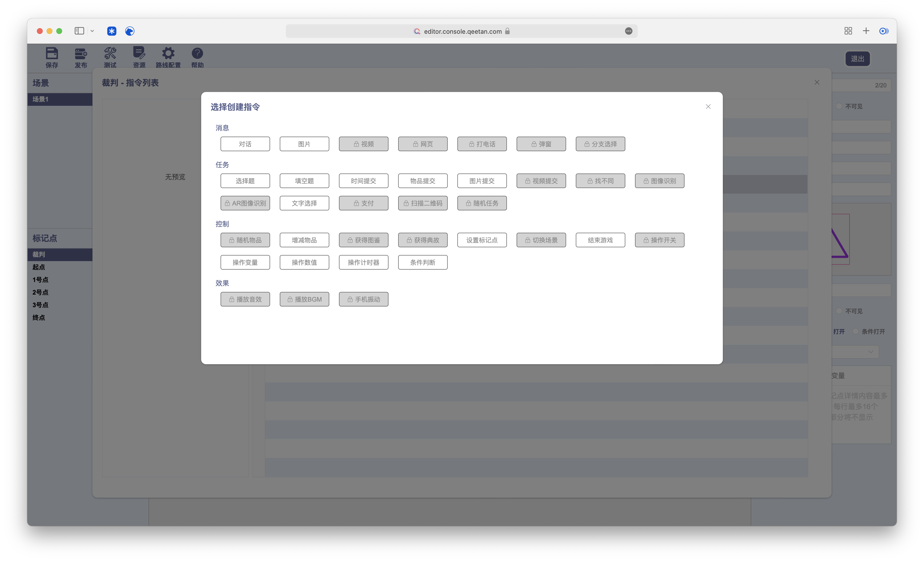Open the Test (测试) tool icon
Image resolution: width=924 pixels, height=562 pixels.
tap(110, 54)
